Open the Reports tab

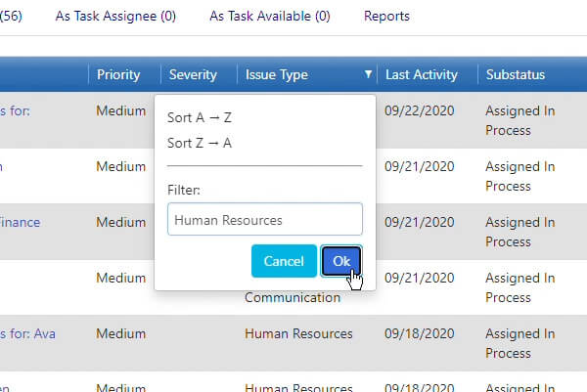[386, 16]
